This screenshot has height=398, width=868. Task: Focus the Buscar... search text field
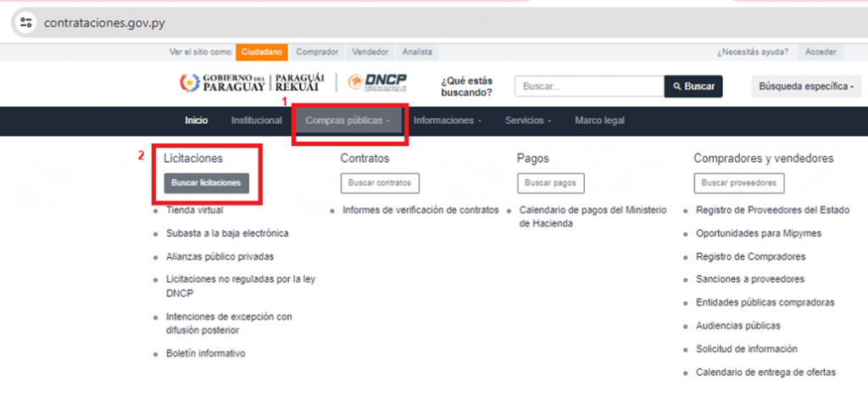pyautogui.click(x=589, y=87)
